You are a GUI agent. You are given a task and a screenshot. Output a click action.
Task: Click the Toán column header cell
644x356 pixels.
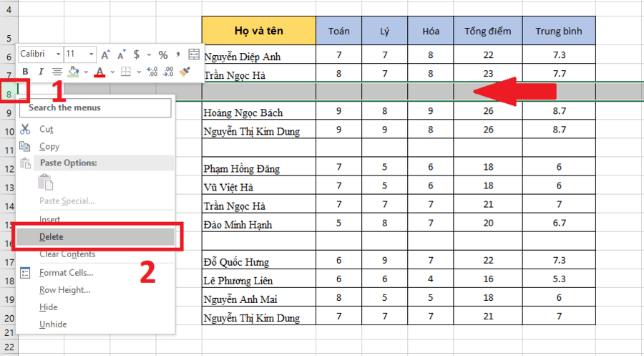[x=339, y=30]
